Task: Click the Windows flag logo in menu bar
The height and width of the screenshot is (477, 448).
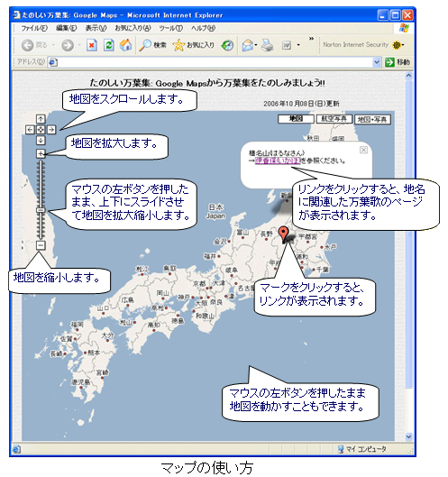Action: pyautogui.click(x=404, y=28)
